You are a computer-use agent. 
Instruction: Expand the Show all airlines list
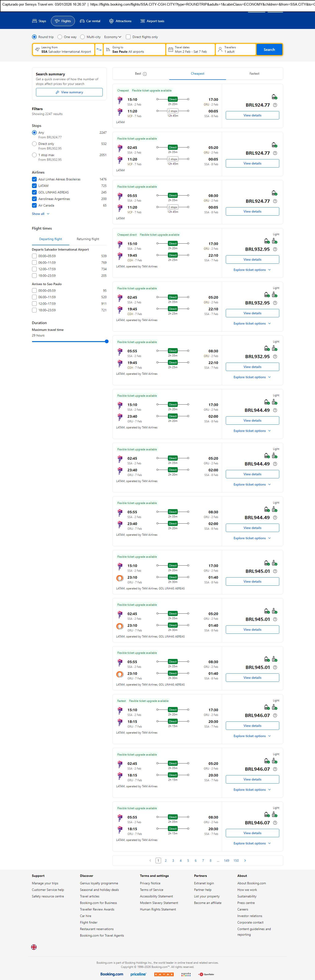[40, 214]
